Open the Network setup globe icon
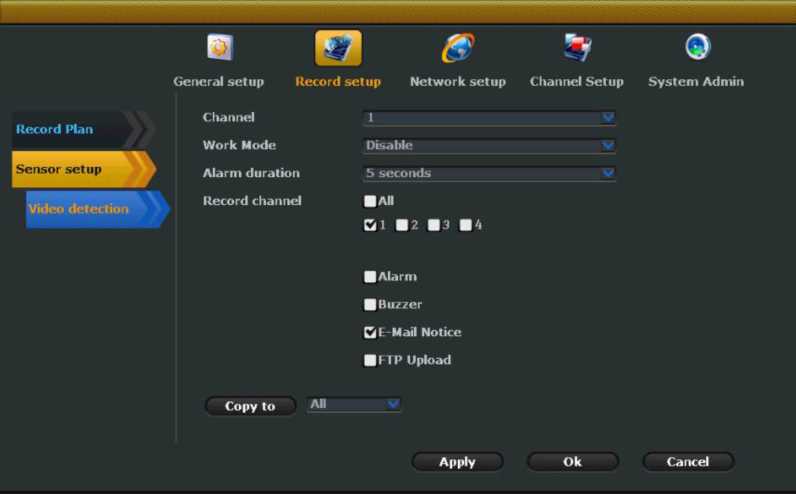Image resolution: width=796 pixels, height=494 pixels. (458, 48)
